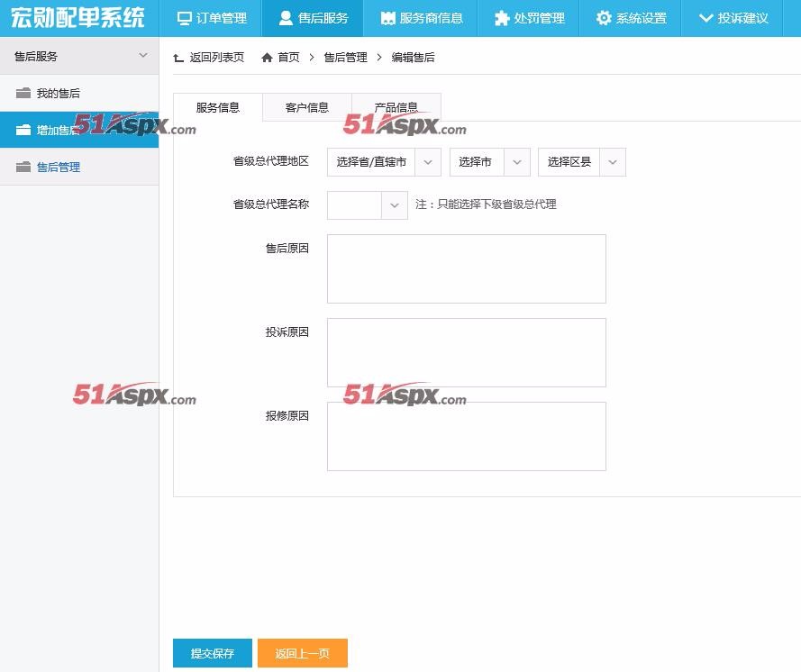Collapse the 售后服务 sidebar section
This screenshot has width=801, height=672.
click(x=142, y=55)
